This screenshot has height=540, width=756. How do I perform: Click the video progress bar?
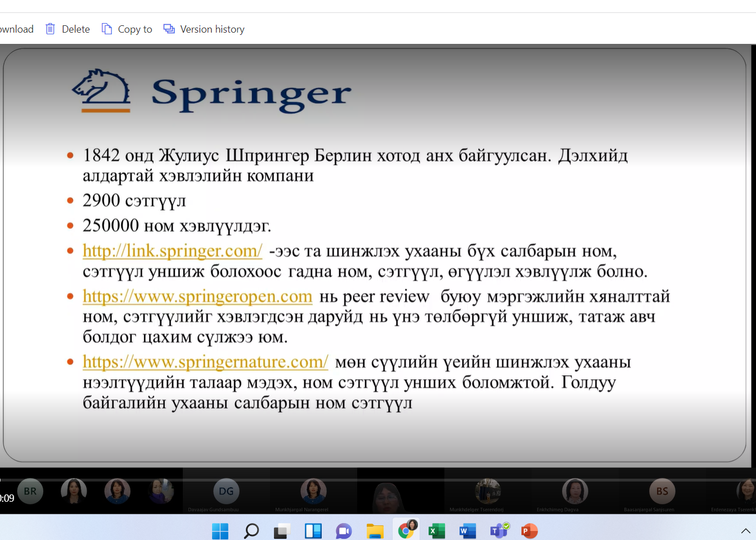[x=378, y=480]
